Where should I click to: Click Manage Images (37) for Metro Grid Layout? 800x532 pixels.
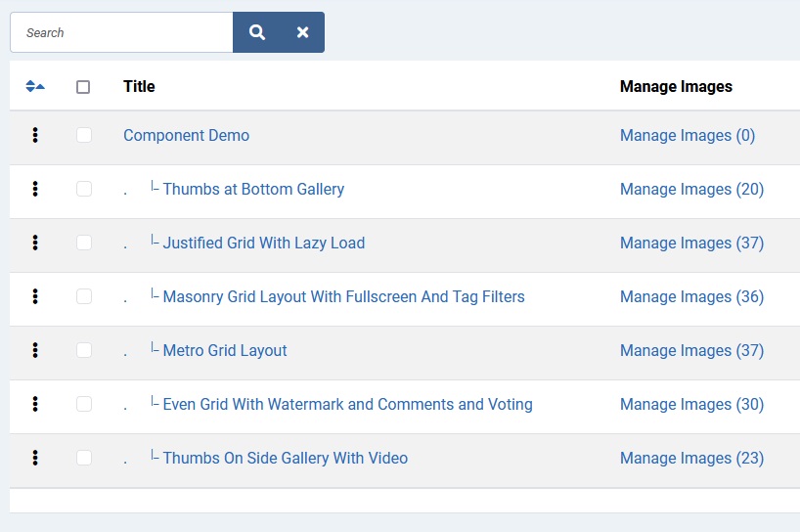691,350
